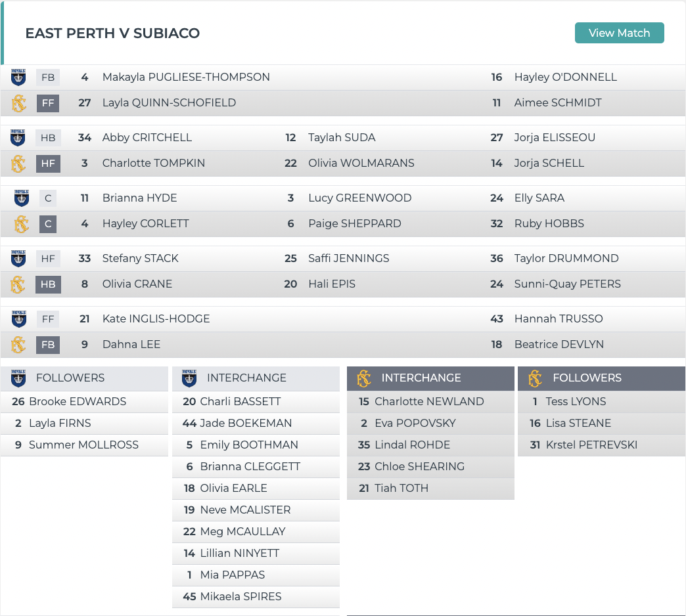The height and width of the screenshot is (616, 686).
Task: Click Subiaco logo in FF row with Layla QUINN-SCHOFIELD
Action: pyautogui.click(x=18, y=103)
